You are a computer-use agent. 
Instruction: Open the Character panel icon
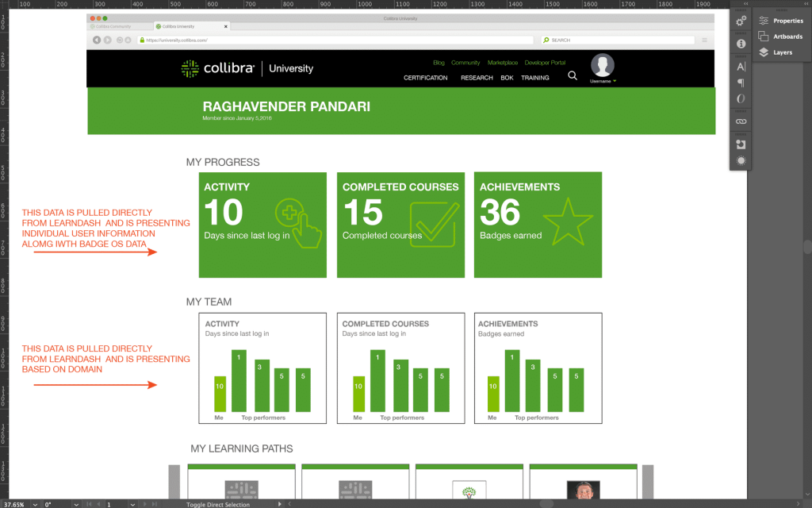coord(740,67)
